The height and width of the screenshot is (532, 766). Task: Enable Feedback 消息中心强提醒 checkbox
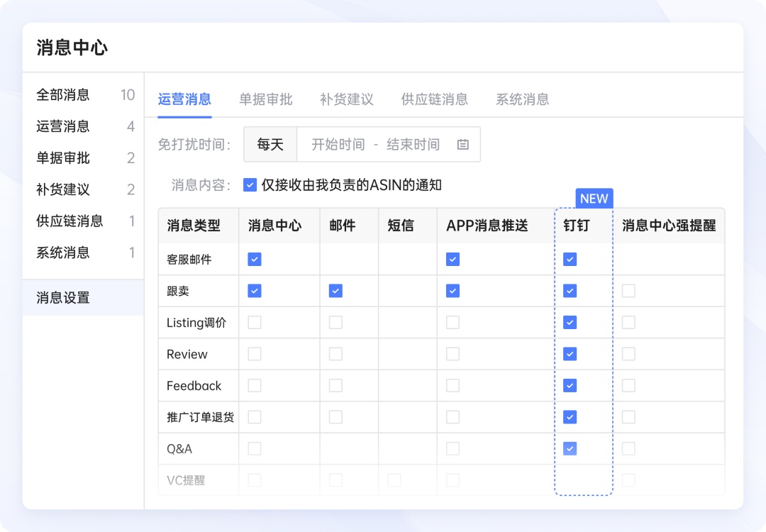tap(628, 385)
